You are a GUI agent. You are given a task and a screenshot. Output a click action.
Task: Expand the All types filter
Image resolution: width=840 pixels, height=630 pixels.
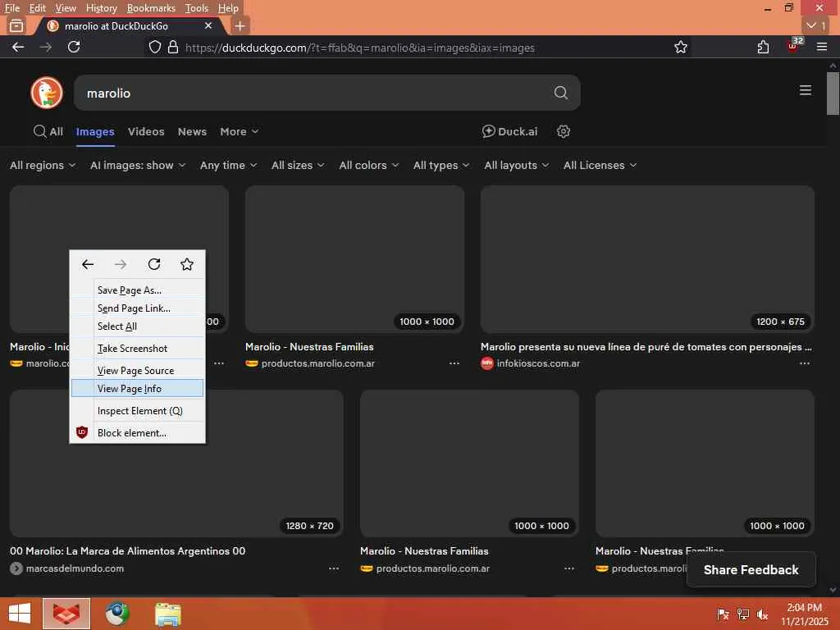pos(441,165)
